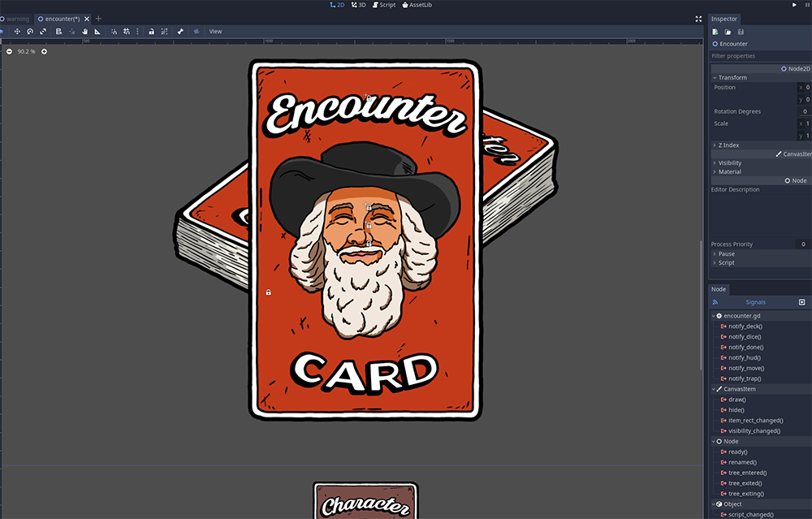Select the Move mode tool
Screen dimensions: 812x519
pos(17,32)
